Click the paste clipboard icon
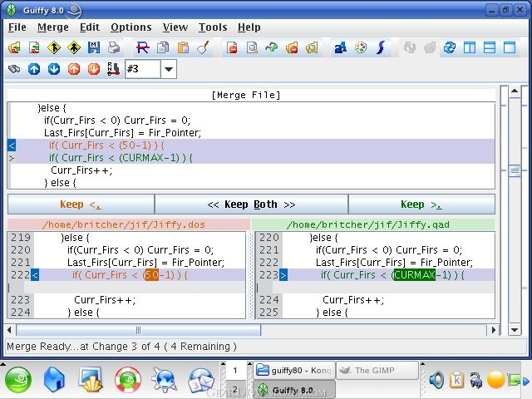This screenshot has width=532, height=399. point(183,47)
